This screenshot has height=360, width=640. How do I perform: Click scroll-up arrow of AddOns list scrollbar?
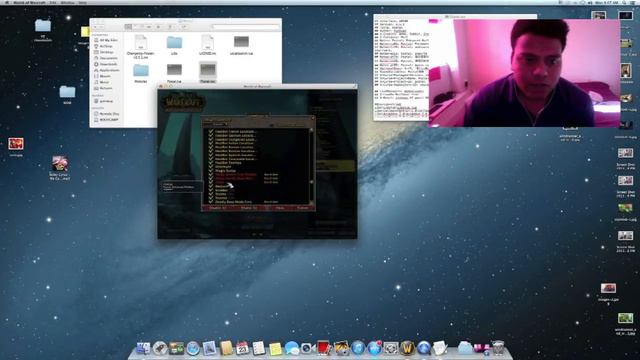pos(312,130)
